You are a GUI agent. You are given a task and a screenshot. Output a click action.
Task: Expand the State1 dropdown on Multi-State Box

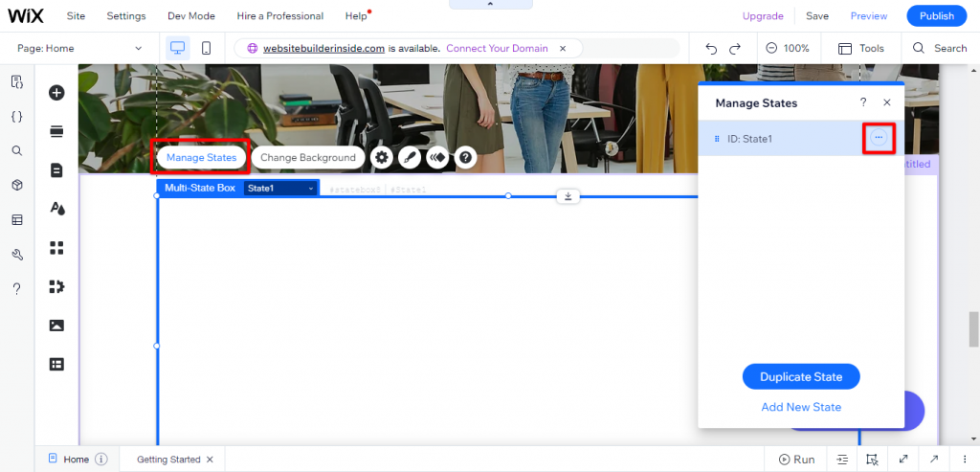click(310, 189)
